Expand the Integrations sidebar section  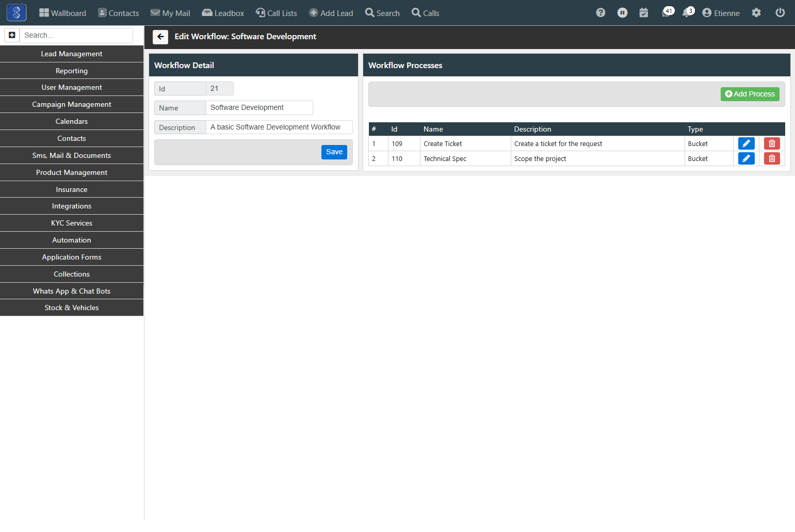72,206
